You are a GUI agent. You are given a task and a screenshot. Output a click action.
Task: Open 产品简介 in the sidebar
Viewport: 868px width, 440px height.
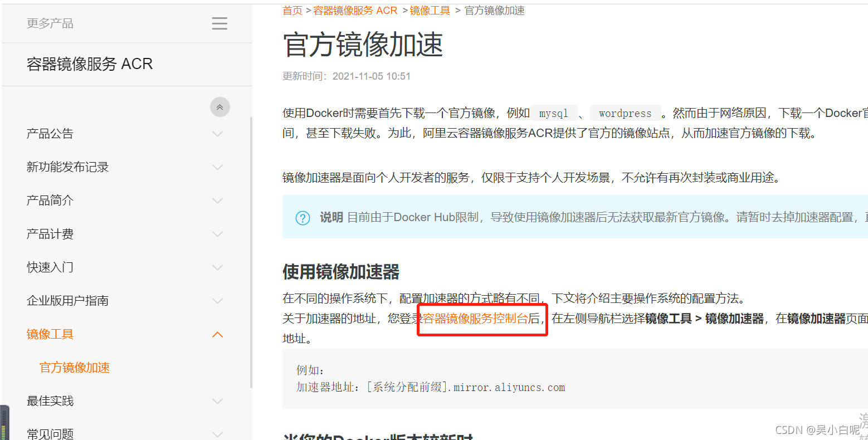(50, 201)
